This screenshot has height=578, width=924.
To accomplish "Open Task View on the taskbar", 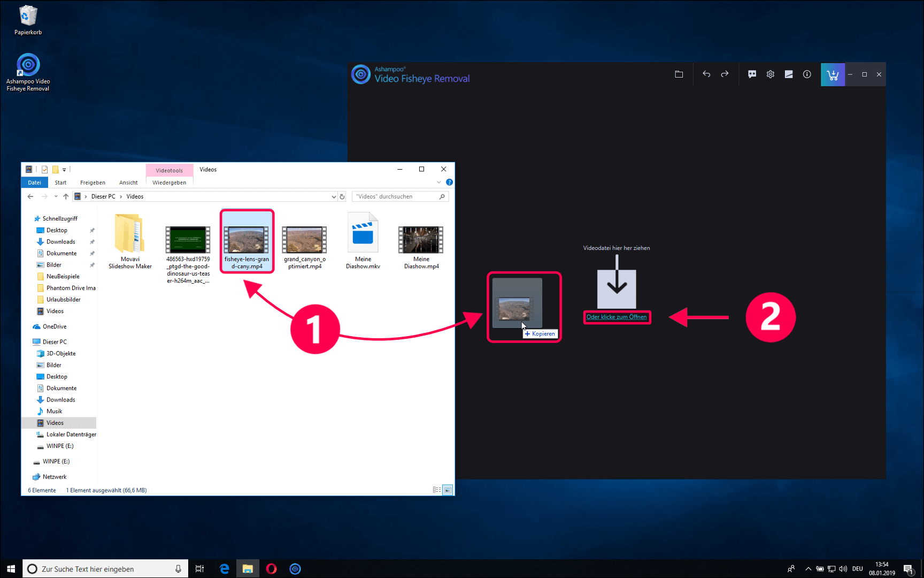I will click(x=199, y=568).
